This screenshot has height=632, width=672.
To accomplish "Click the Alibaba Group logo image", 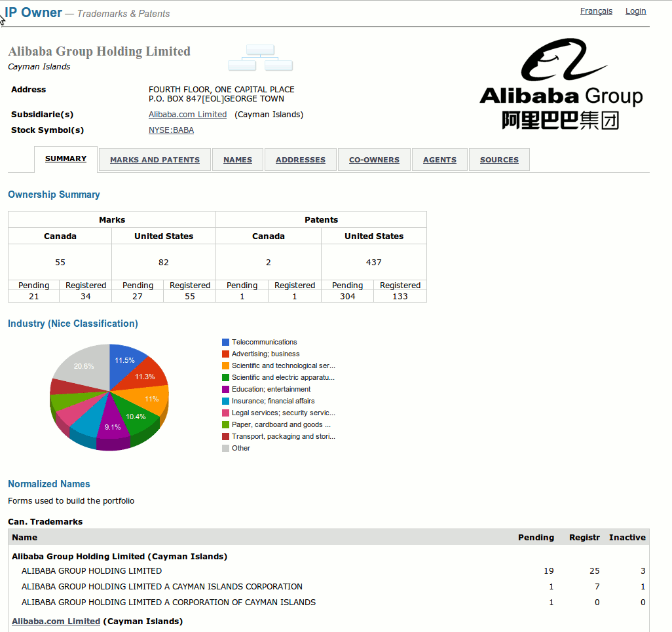I will tap(561, 84).
